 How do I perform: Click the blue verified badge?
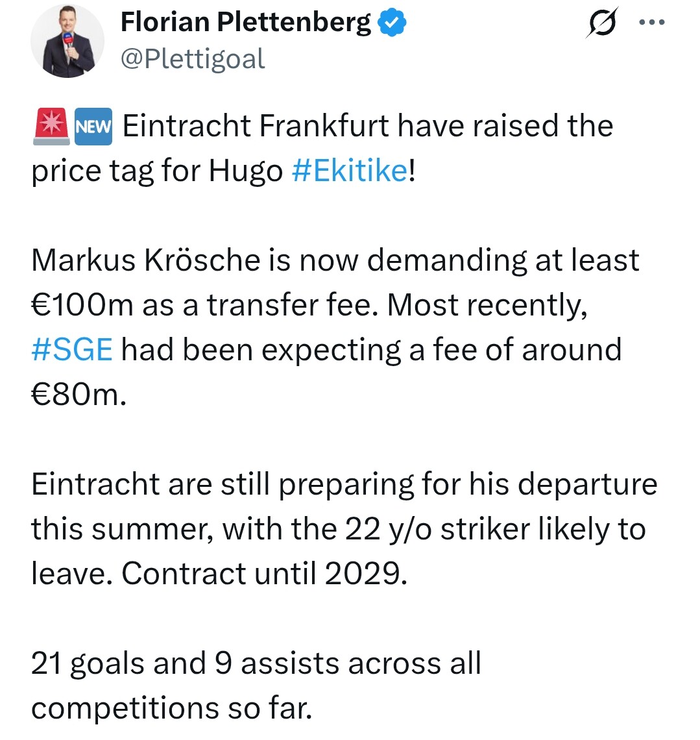(393, 23)
